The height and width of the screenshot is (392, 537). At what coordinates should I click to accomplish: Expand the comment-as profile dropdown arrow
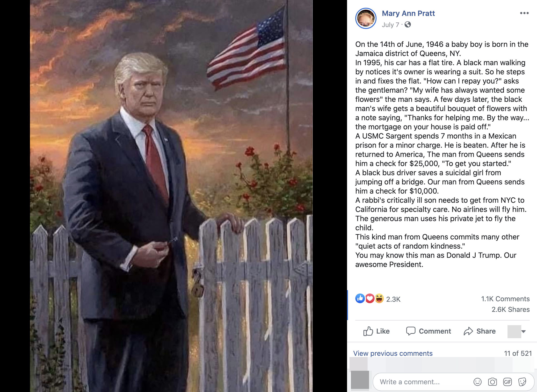(523, 331)
